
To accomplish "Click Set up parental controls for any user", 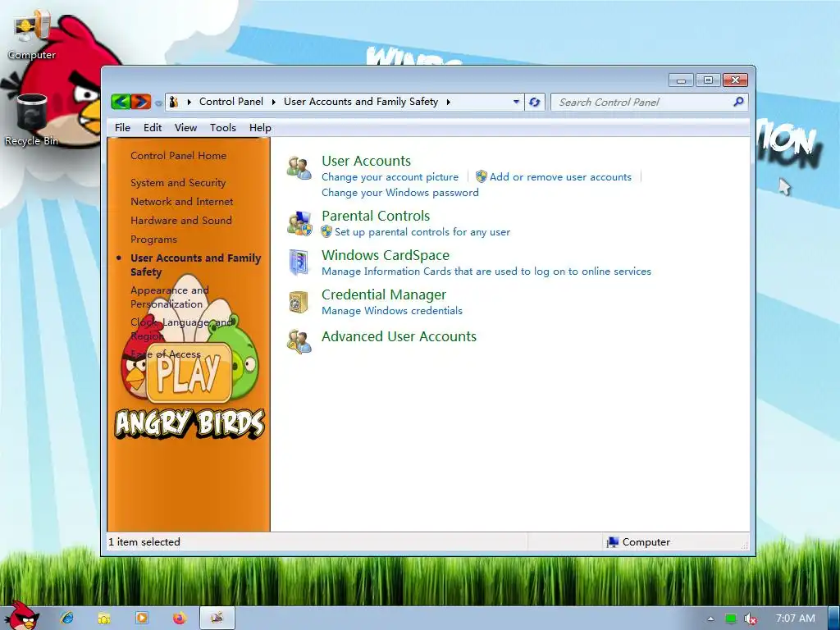I will tap(422, 232).
